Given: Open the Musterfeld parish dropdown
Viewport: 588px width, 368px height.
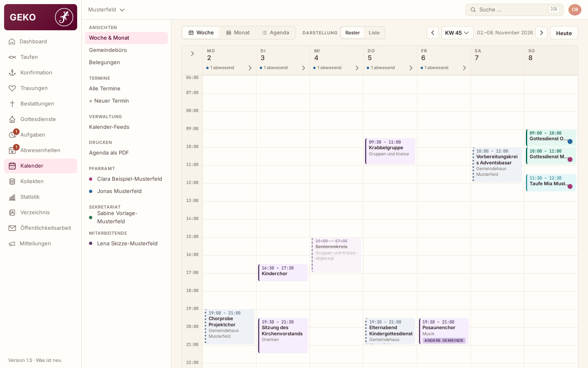Looking at the screenshot, I should [107, 9].
